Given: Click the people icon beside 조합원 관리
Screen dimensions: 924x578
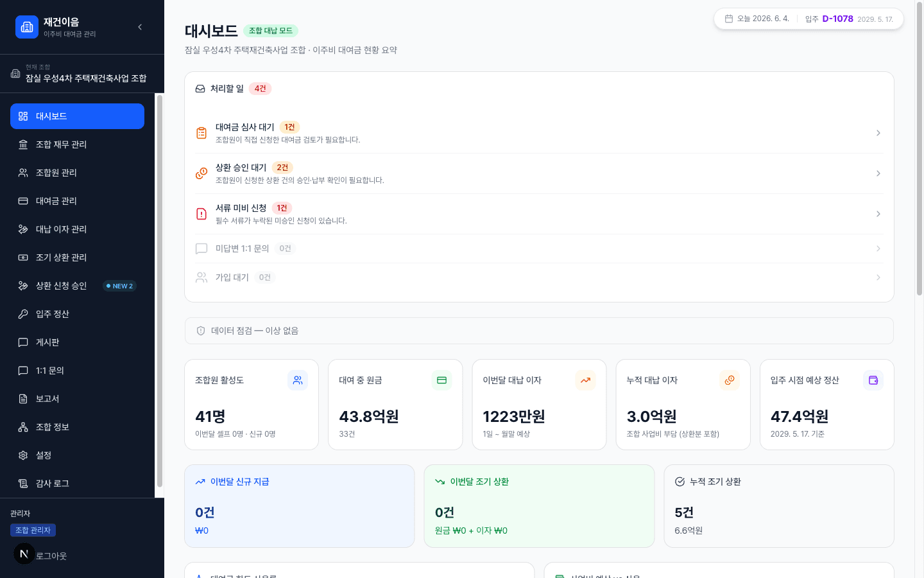Looking at the screenshot, I should (23, 173).
